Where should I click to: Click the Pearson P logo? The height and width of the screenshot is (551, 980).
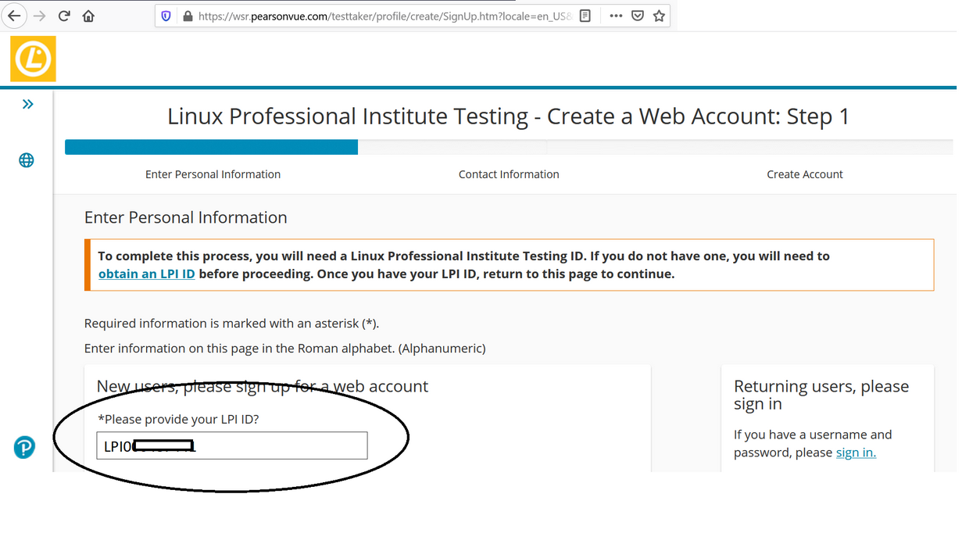24,447
